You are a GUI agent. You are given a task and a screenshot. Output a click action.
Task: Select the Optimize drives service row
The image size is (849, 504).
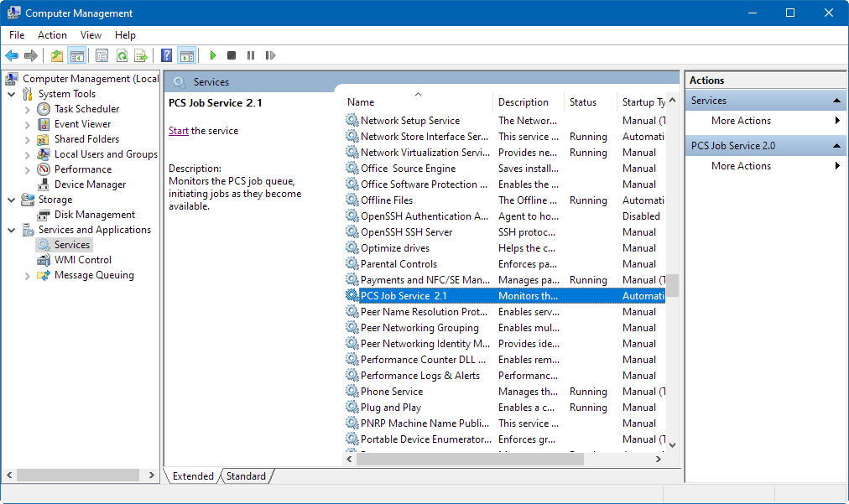tap(505, 248)
